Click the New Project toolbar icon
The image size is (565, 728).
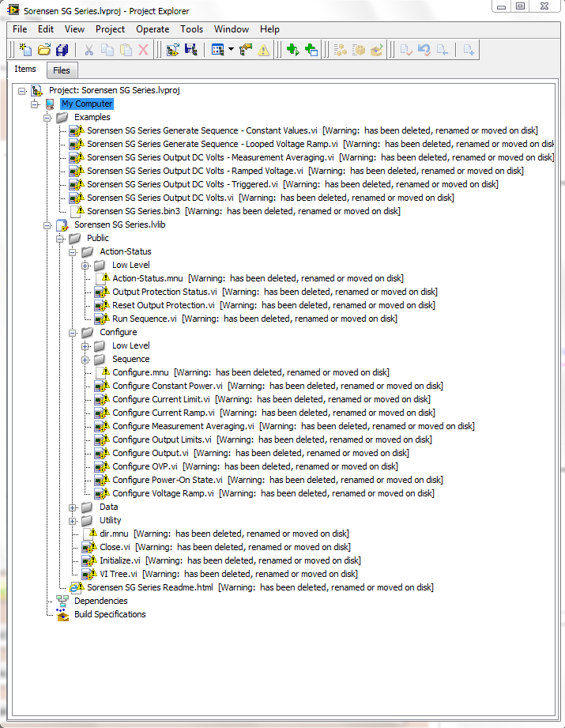pyautogui.click(x=25, y=49)
